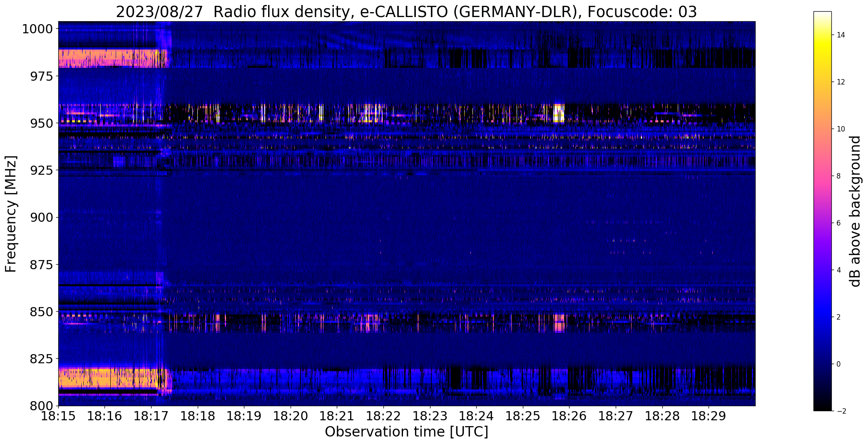Click the 18:15 time tick label
868x444 pixels.
[x=58, y=416]
